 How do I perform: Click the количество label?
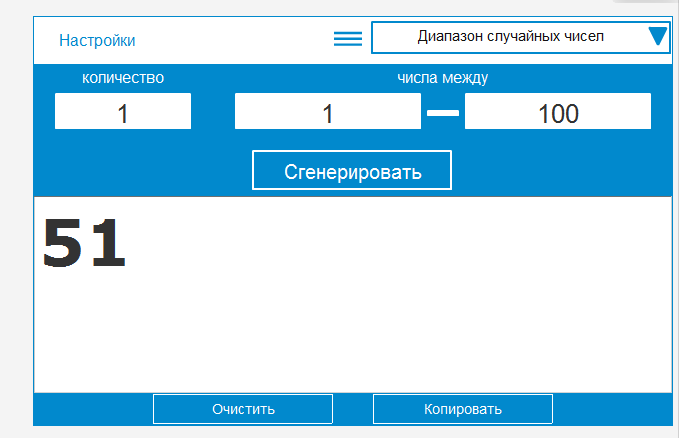click(x=123, y=78)
